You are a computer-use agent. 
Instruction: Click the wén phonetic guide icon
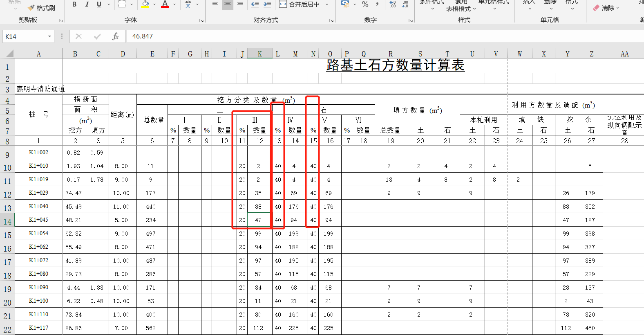click(x=188, y=4)
